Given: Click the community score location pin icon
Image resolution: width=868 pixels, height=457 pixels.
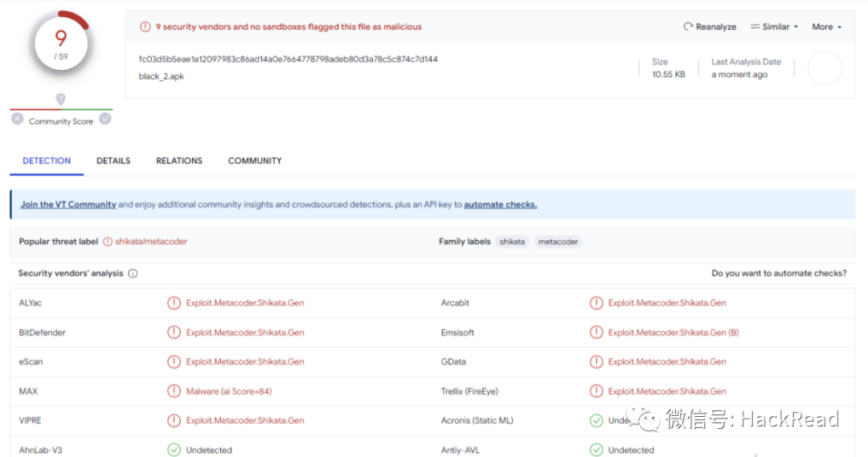Looking at the screenshot, I should (x=61, y=99).
